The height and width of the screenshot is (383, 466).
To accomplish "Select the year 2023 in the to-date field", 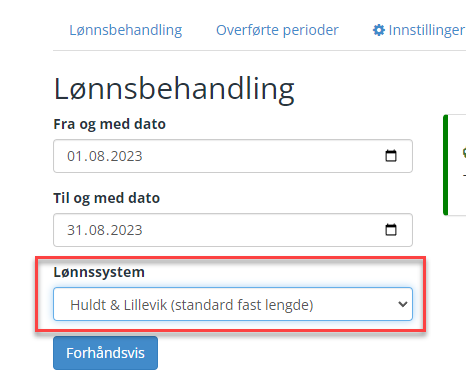I will click(x=127, y=230).
